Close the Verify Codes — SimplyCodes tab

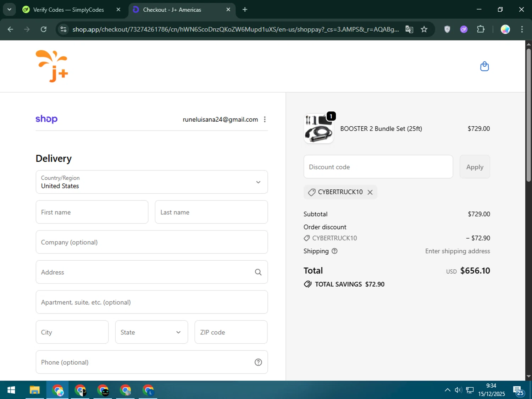click(118, 10)
